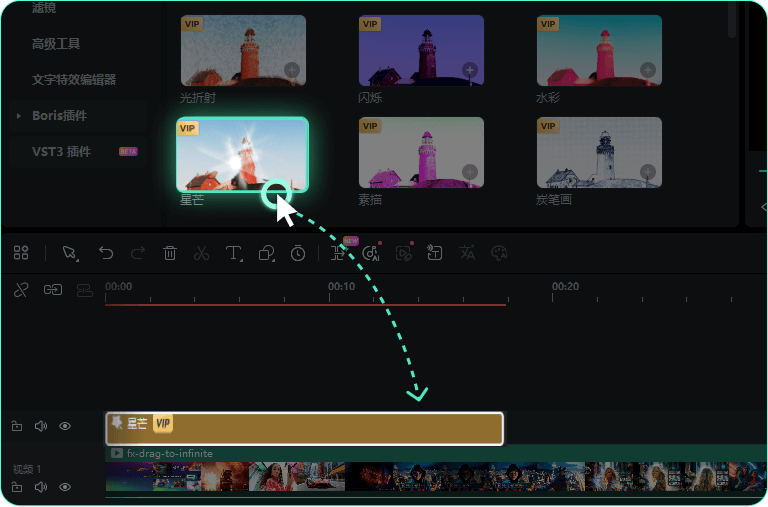Expand the Boris插件 arrow
This screenshot has width=768, height=507.
[19, 116]
